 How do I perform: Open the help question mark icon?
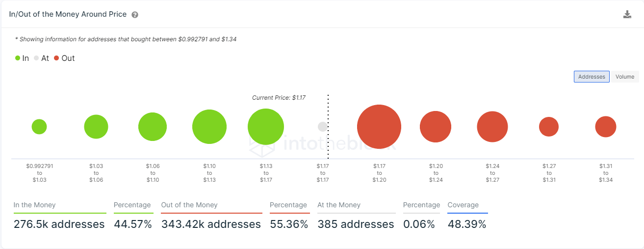pyautogui.click(x=135, y=15)
